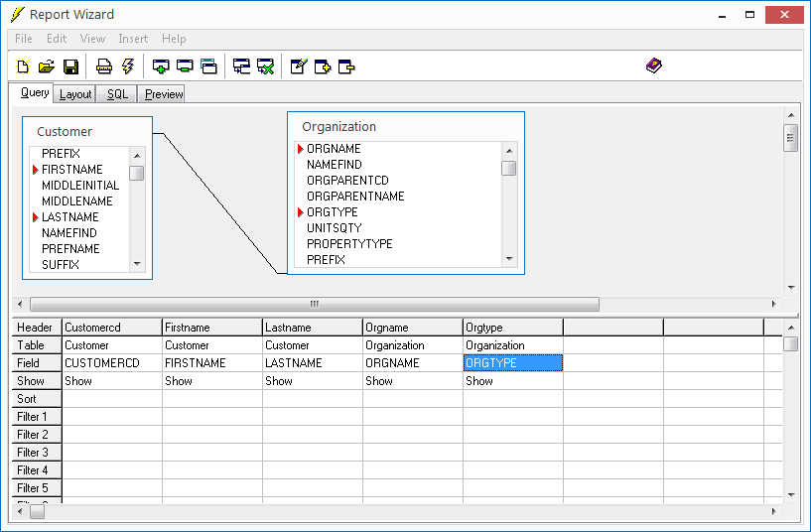This screenshot has width=811, height=532.
Task: Switch to the Preview tab
Action: [162, 94]
